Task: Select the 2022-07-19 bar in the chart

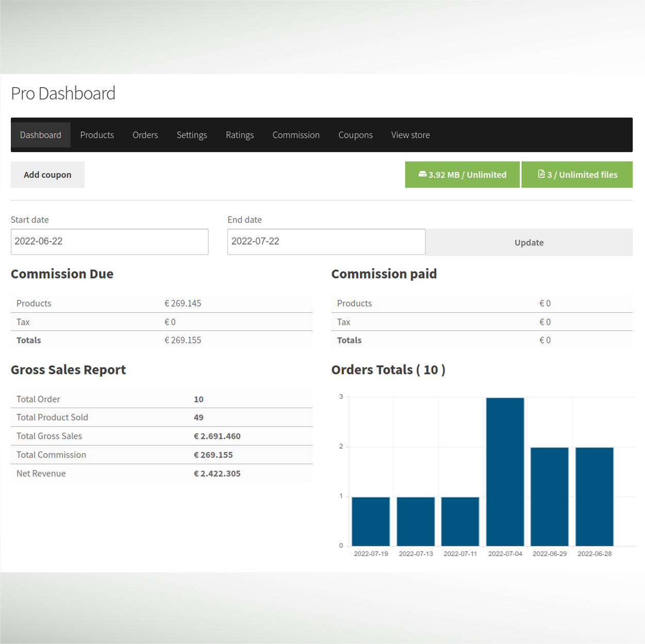Action: point(371,521)
